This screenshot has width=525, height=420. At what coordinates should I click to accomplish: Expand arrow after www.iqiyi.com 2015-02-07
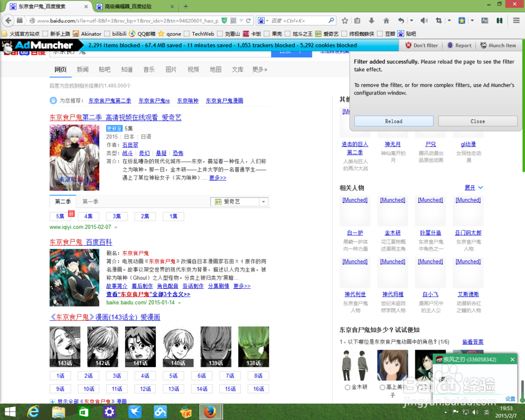coord(116,227)
